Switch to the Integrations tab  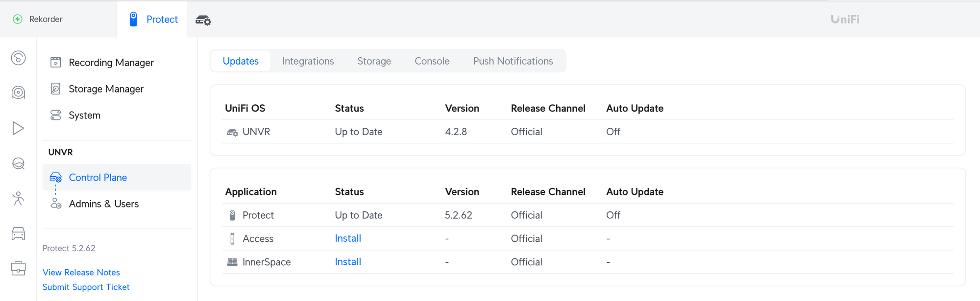(x=308, y=61)
